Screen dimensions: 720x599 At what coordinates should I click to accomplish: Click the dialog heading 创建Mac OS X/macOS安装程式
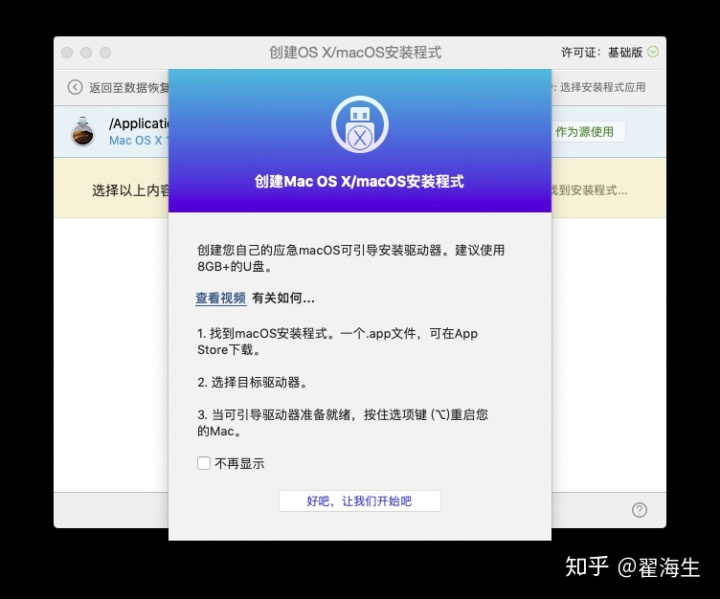360,181
